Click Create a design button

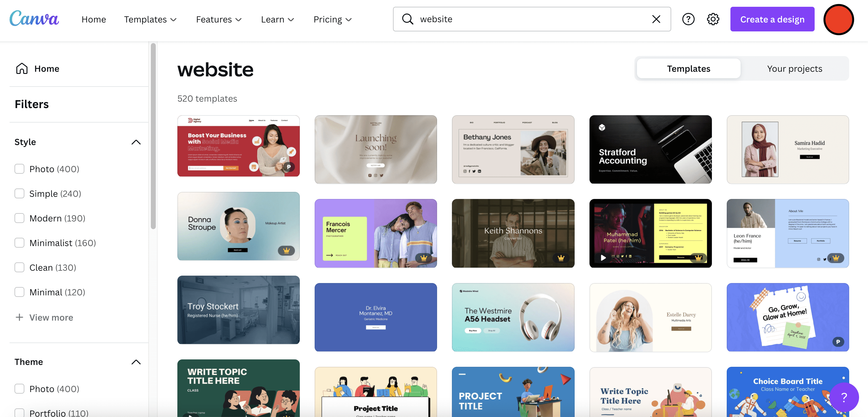coord(772,19)
